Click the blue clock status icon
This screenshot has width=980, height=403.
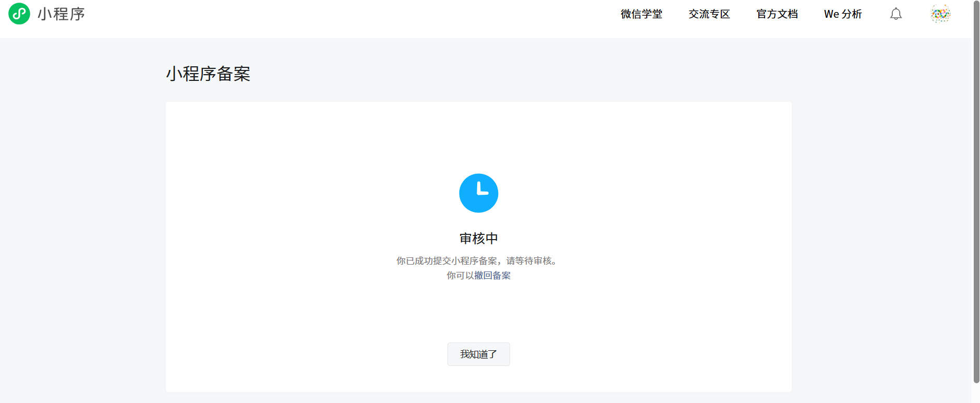coord(478,193)
